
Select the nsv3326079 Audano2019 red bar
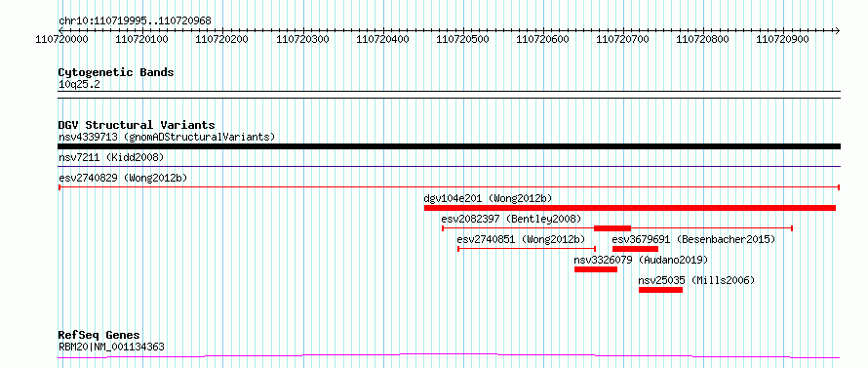[x=596, y=269]
